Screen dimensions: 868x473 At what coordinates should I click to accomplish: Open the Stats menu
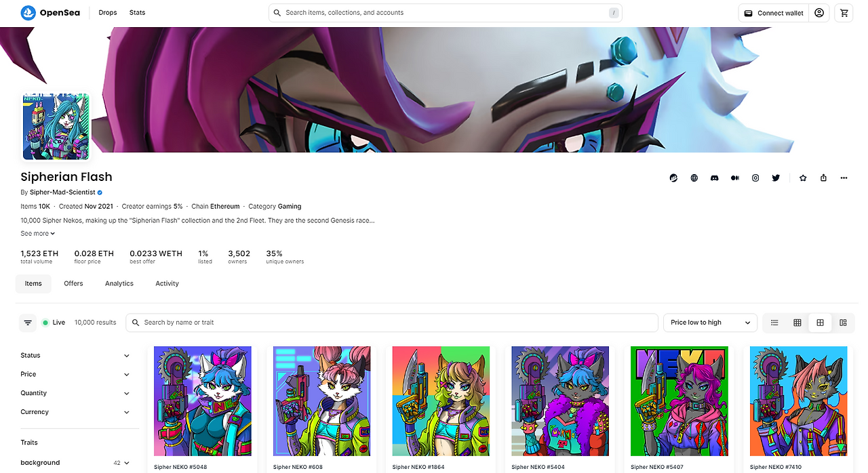point(137,13)
